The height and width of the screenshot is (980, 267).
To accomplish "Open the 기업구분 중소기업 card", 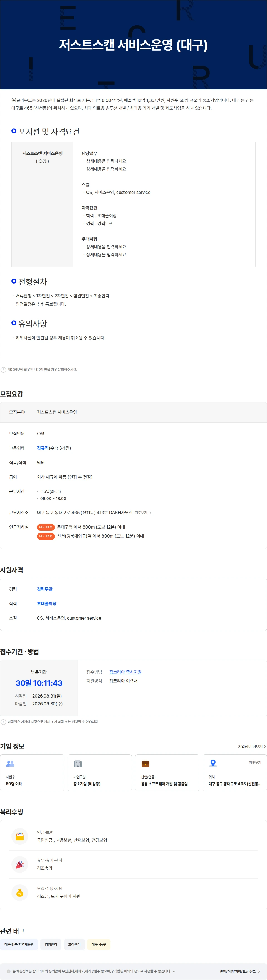I will [100, 772].
